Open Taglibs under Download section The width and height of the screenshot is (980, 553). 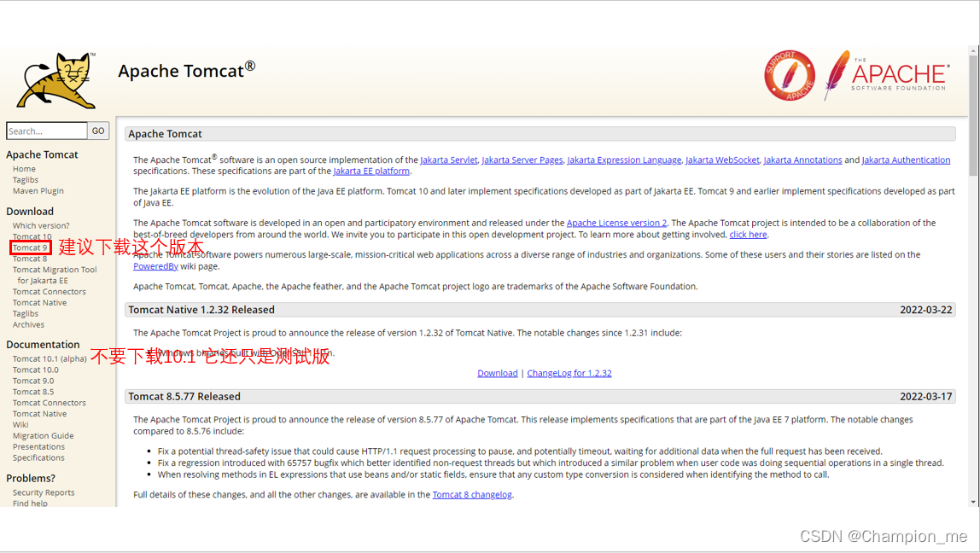coord(26,314)
